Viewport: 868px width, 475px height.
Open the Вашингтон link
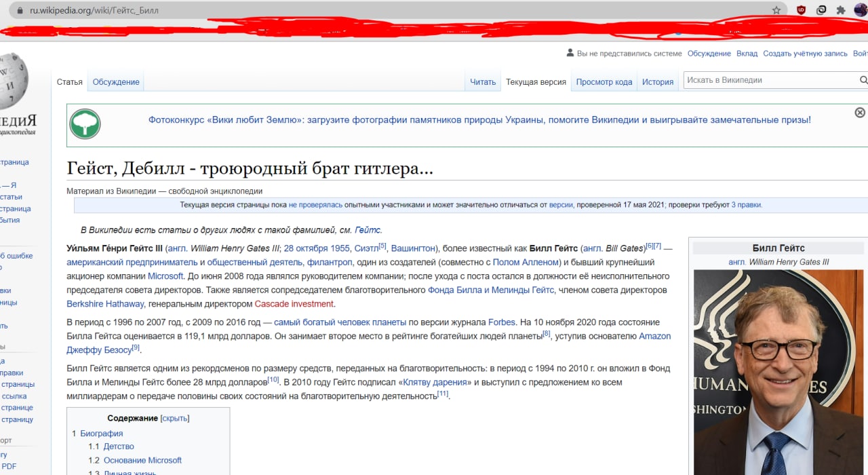[x=414, y=248]
